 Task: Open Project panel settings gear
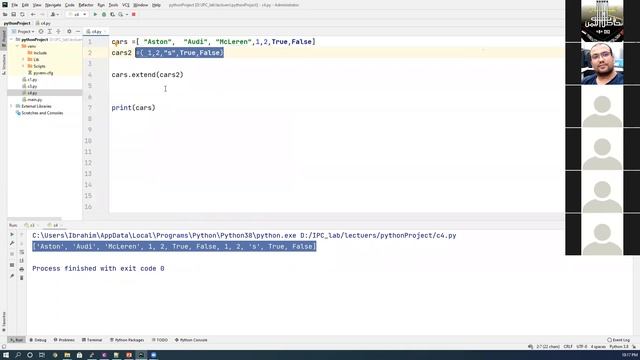pyautogui.click(x=69, y=31)
